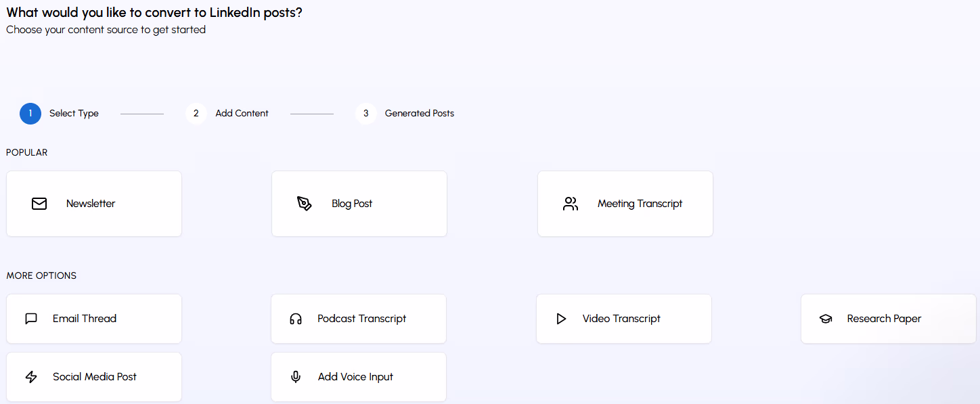
Task: Select the Newsletter mail icon
Action: pyautogui.click(x=39, y=203)
